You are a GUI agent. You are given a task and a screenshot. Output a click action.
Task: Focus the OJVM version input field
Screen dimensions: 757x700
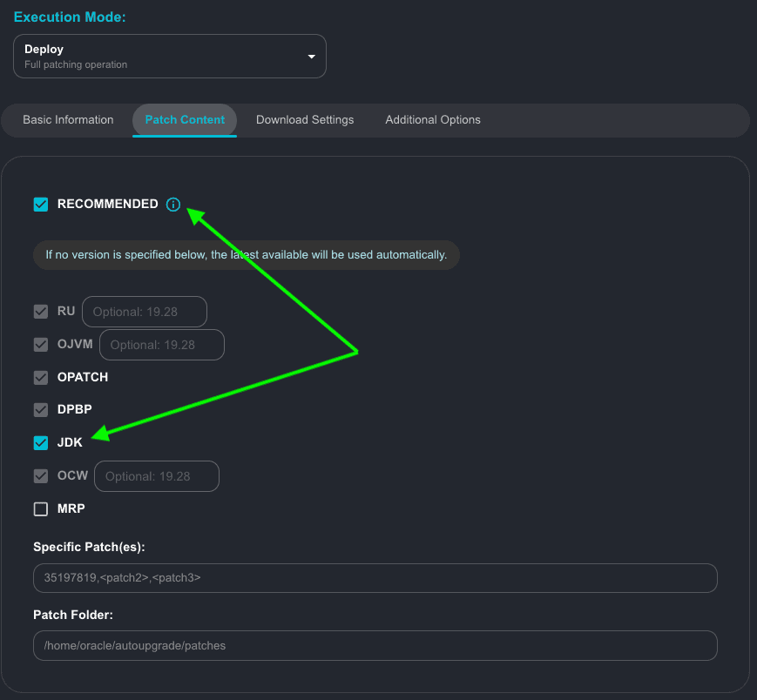pos(162,345)
